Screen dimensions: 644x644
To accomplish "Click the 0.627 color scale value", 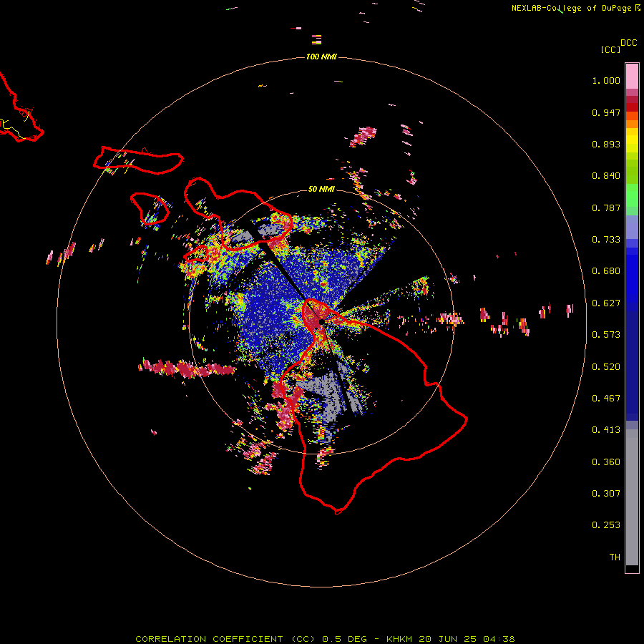I will 606,303.
